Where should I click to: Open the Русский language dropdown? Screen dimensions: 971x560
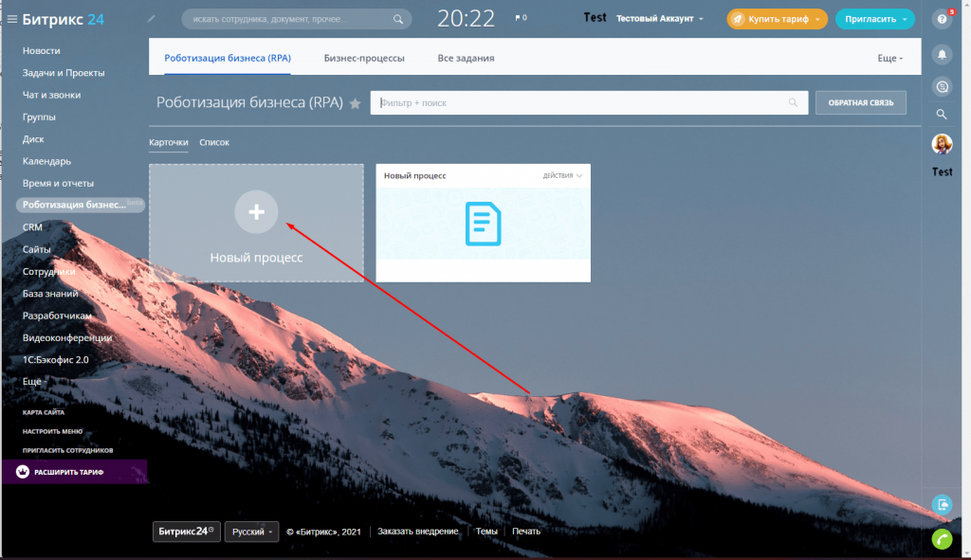click(251, 532)
